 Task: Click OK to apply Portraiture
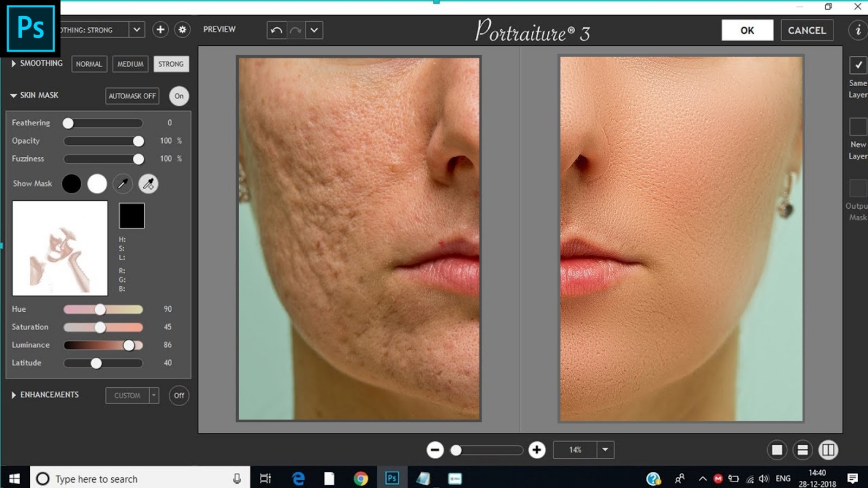coord(747,30)
